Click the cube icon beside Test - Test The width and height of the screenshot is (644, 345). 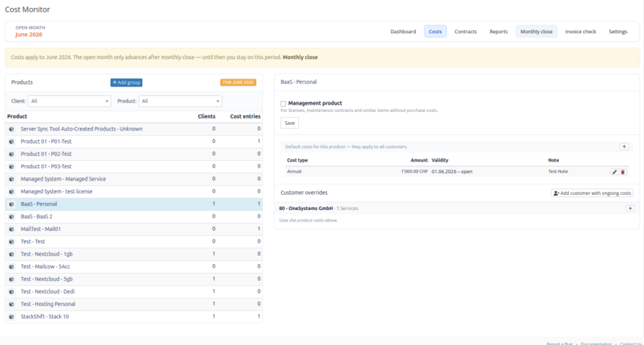(x=12, y=242)
